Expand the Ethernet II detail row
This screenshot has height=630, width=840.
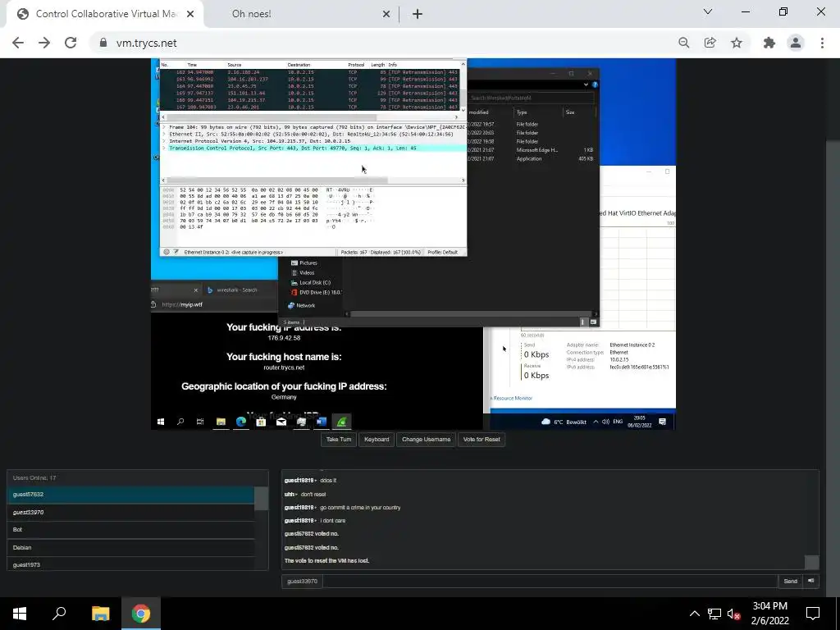(164, 134)
